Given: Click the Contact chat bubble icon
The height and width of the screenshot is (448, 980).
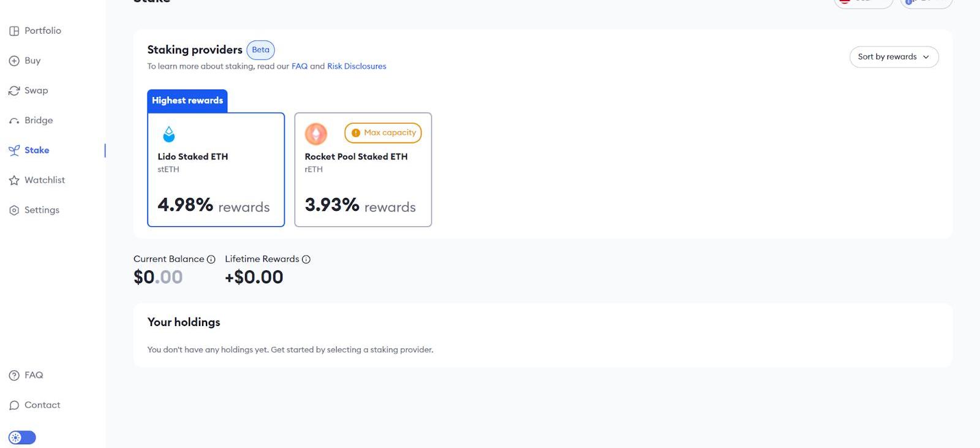Looking at the screenshot, I should [14, 405].
